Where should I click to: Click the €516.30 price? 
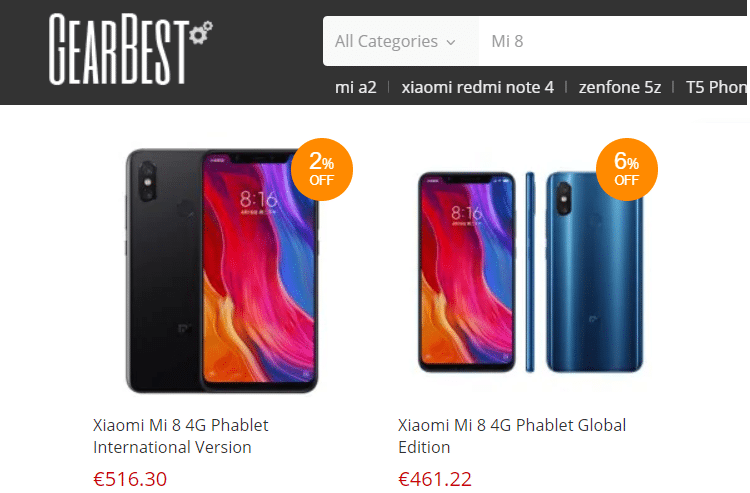click(x=130, y=479)
